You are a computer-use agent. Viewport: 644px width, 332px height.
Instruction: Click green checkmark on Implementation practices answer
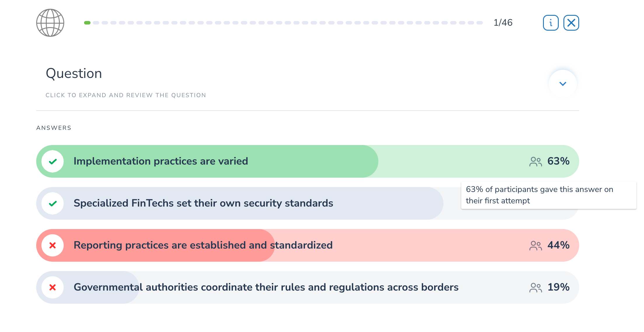point(53,162)
